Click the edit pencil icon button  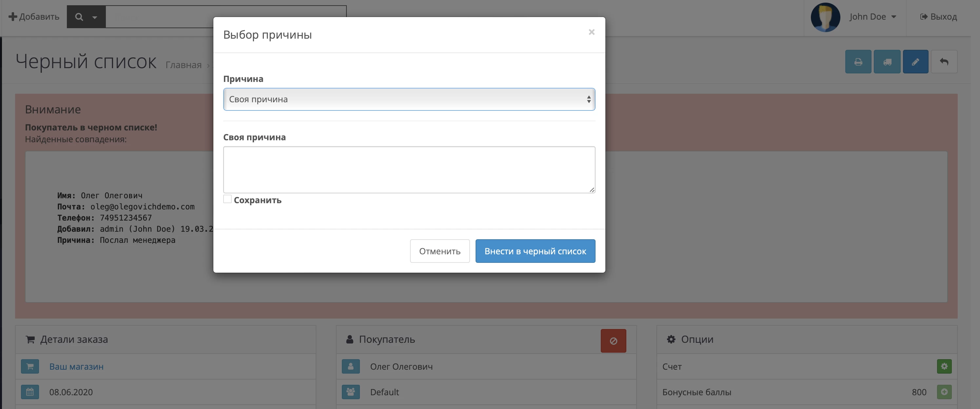(x=915, y=62)
